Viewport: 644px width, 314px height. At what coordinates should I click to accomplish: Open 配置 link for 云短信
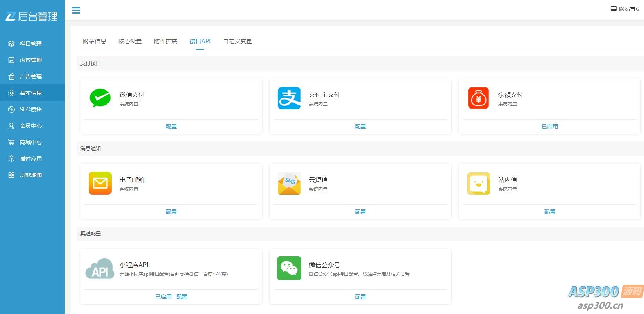[360, 212]
